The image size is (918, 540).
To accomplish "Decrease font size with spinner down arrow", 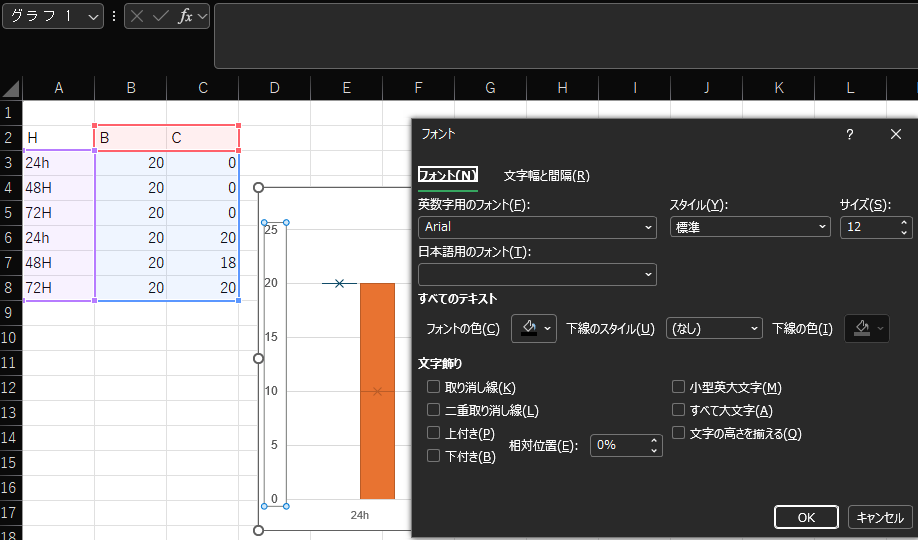I will click(904, 232).
